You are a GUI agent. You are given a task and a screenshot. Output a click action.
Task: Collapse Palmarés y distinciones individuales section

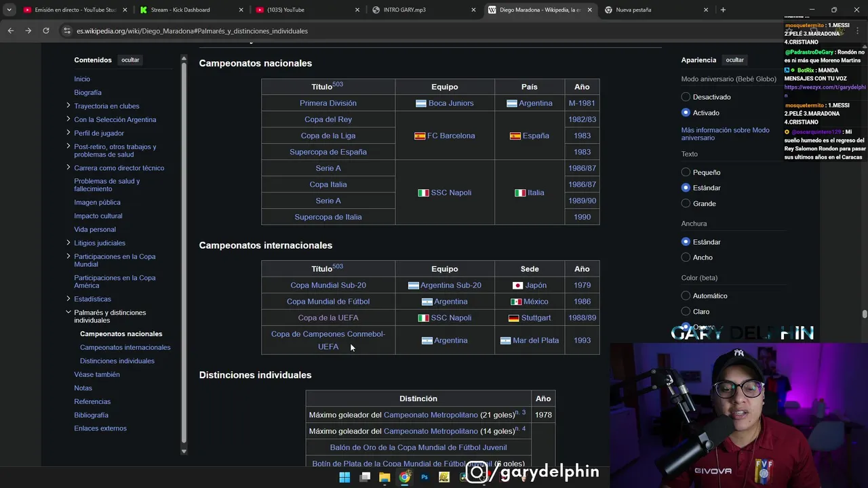[68, 312]
